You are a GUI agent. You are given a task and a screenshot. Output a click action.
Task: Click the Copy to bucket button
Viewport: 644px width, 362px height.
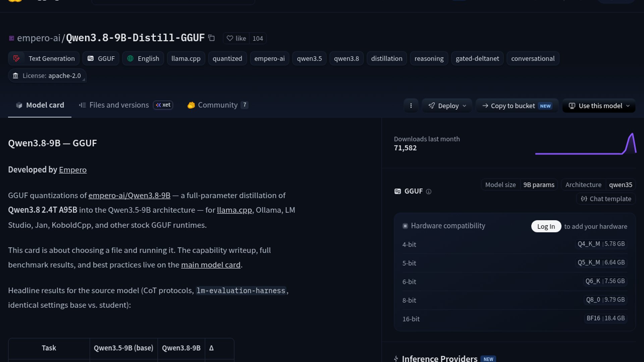coord(517,106)
